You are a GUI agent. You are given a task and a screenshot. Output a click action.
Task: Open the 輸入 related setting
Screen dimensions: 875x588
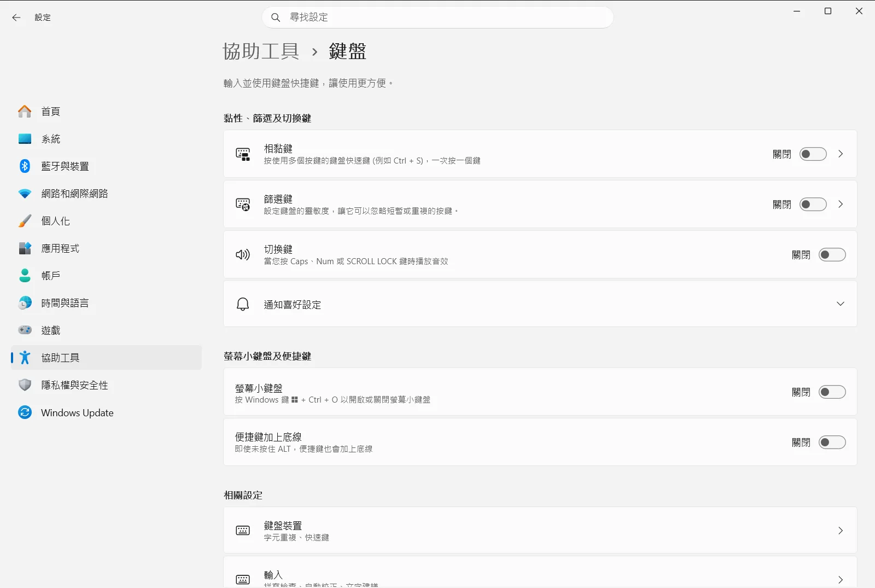click(540, 572)
